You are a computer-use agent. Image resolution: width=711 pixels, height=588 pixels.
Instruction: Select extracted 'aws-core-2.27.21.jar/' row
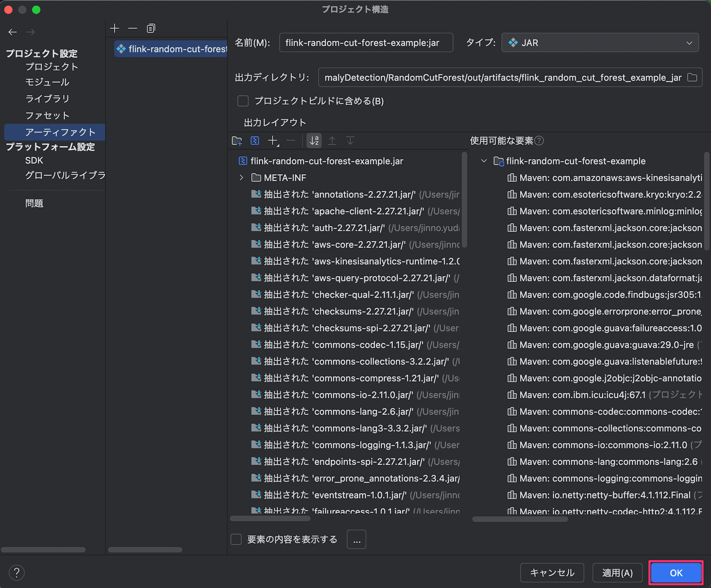click(355, 244)
